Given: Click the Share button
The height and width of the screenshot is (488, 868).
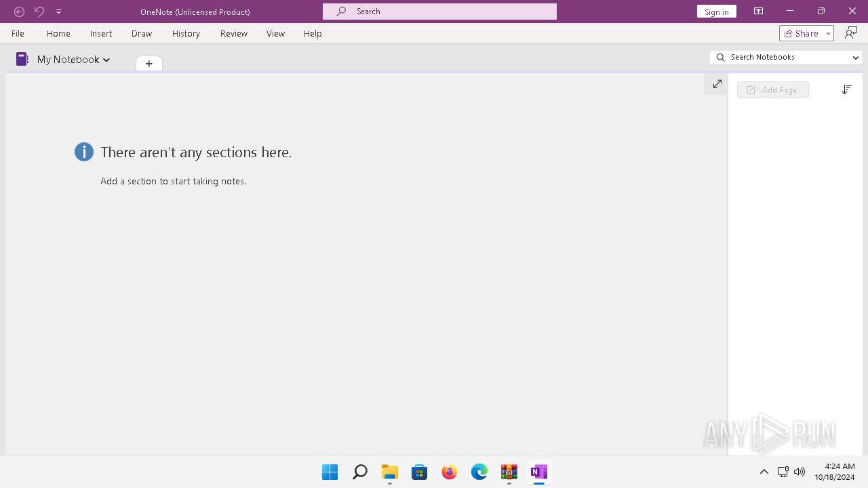Looking at the screenshot, I should pos(802,33).
